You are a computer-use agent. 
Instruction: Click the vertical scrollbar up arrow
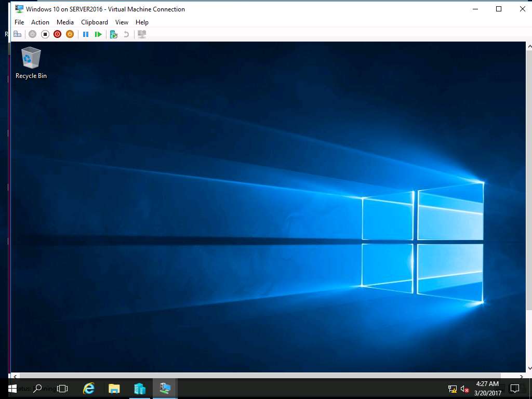(529, 46)
